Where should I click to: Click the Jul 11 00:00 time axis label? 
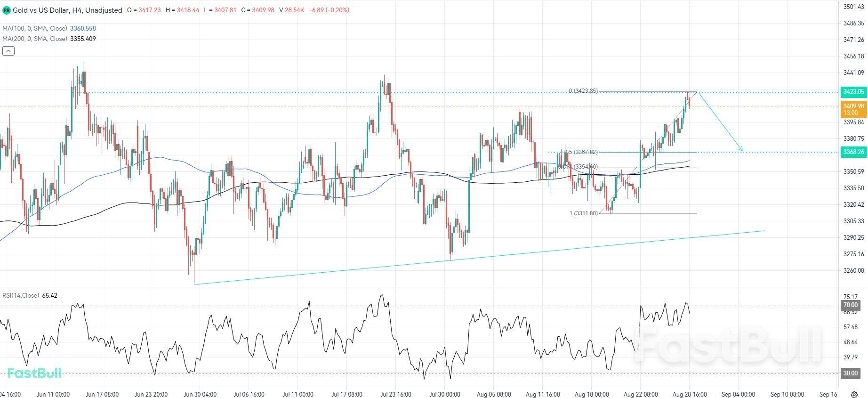tap(298, 395)
